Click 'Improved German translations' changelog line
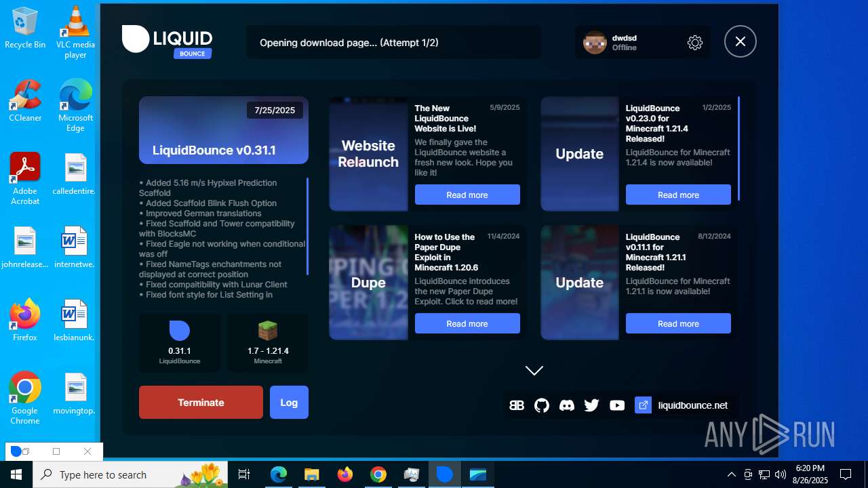 pos(200,213)
